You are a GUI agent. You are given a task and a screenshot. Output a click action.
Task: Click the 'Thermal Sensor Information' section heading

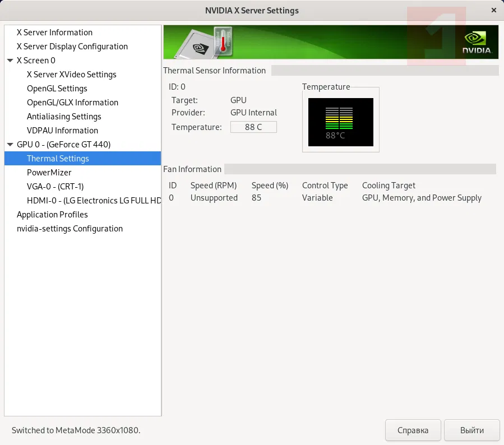click(214, 71)
